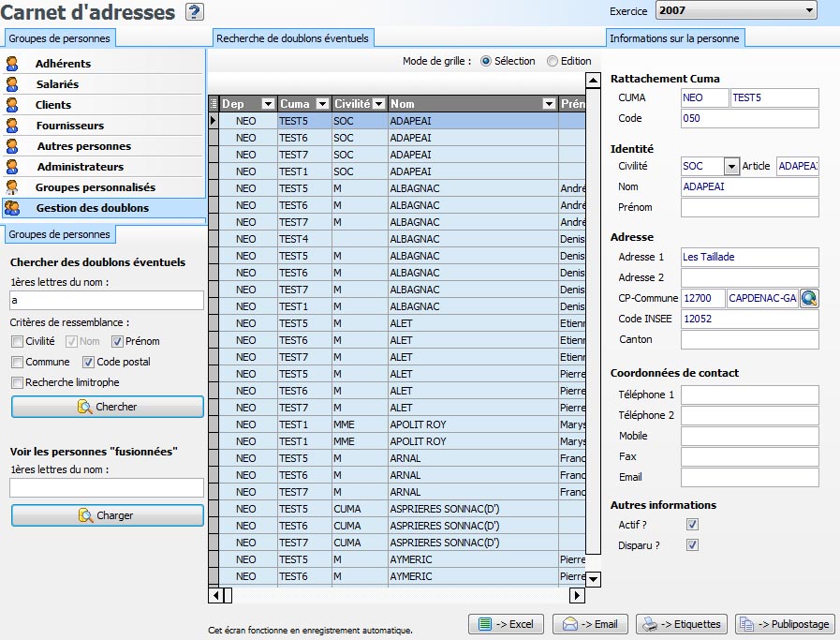Click the grid scroll down arrow
The width and height of the screenshot is (840, 640).
pyautogui.click(x=593, y=579)
